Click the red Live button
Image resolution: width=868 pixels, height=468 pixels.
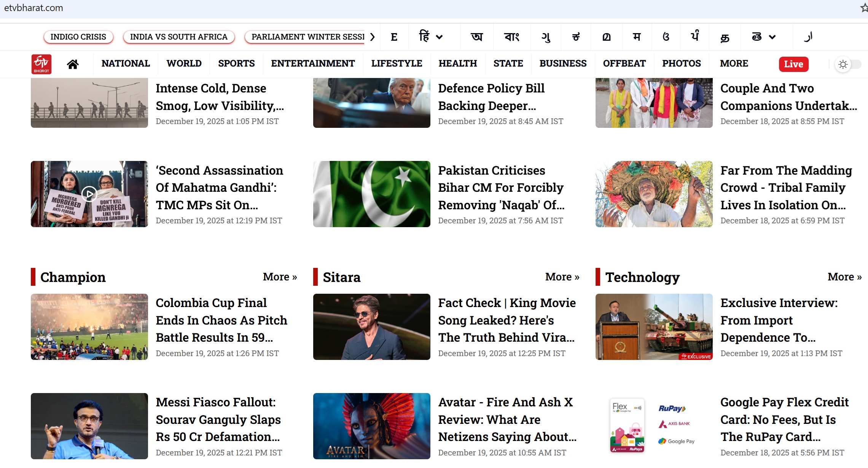click(793, 64)
